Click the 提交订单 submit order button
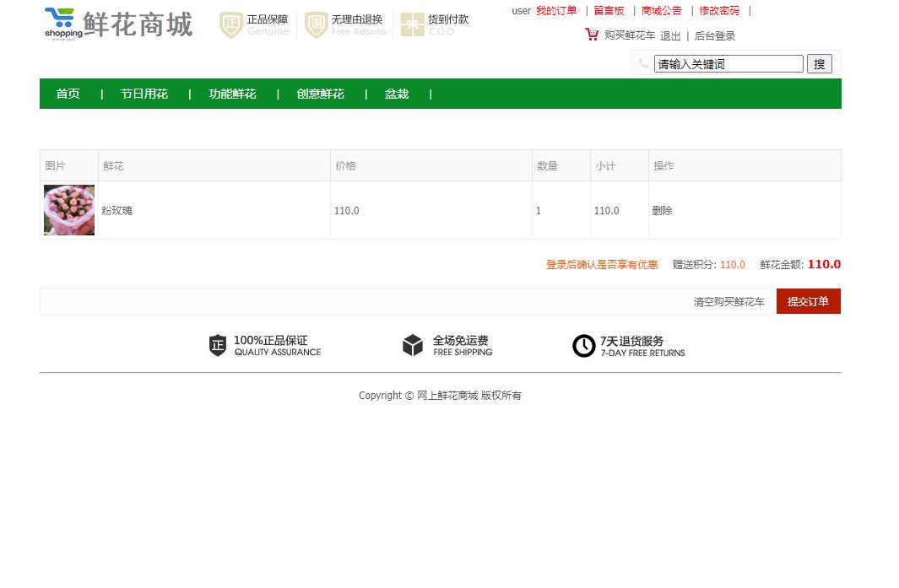This screenshot has width=899, height=588. pos(808,301)
